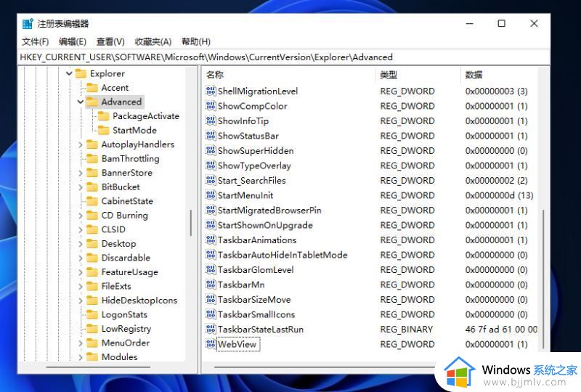Click the DWORD icon beside StartMigratedBrowserPin
581x392 pixels.
click(211, 210)
